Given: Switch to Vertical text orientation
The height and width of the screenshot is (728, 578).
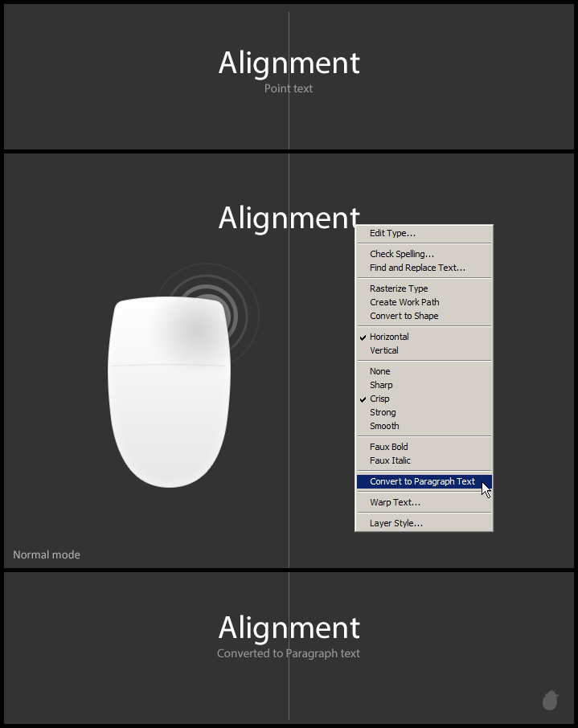Looking at the screenshot, I should tap(384, 350).
